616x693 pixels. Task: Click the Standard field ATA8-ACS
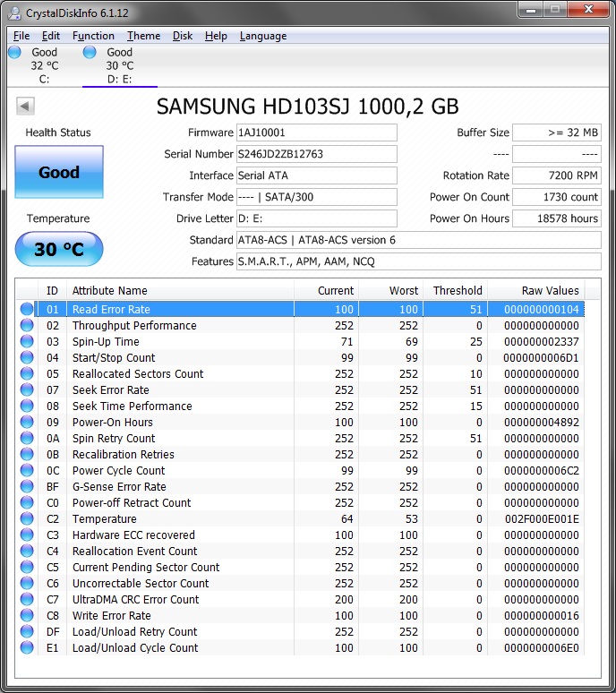[x=418, y=240]
